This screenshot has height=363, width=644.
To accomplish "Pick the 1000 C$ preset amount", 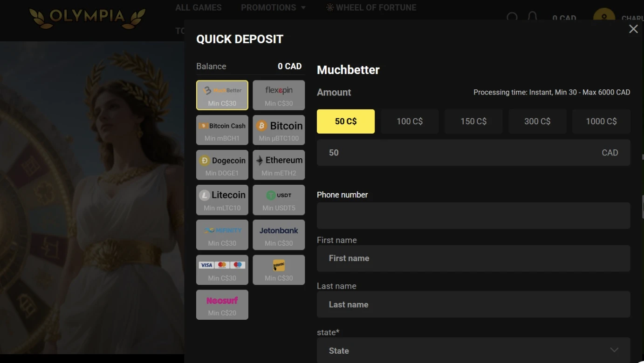I will click(601, 121).
